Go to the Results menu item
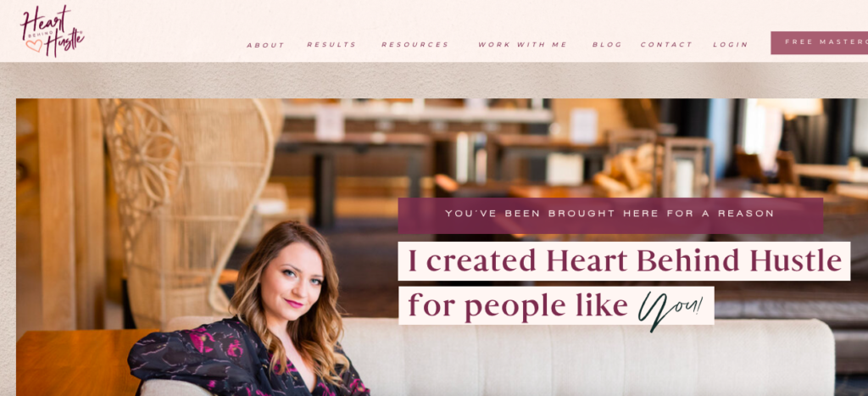The width and height of the screenshot is (868, 396). (331, 44)
